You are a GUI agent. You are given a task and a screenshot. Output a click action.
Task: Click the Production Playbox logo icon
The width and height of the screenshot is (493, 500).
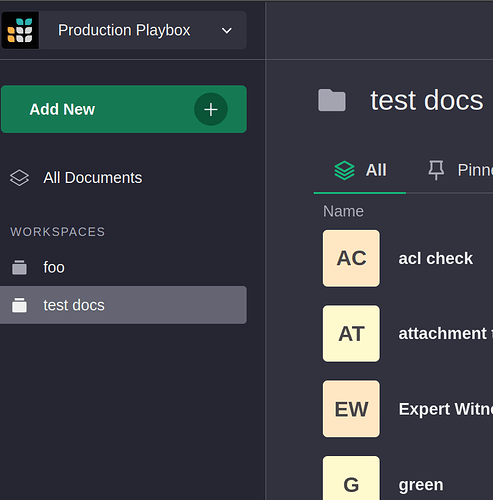[20, 30]
